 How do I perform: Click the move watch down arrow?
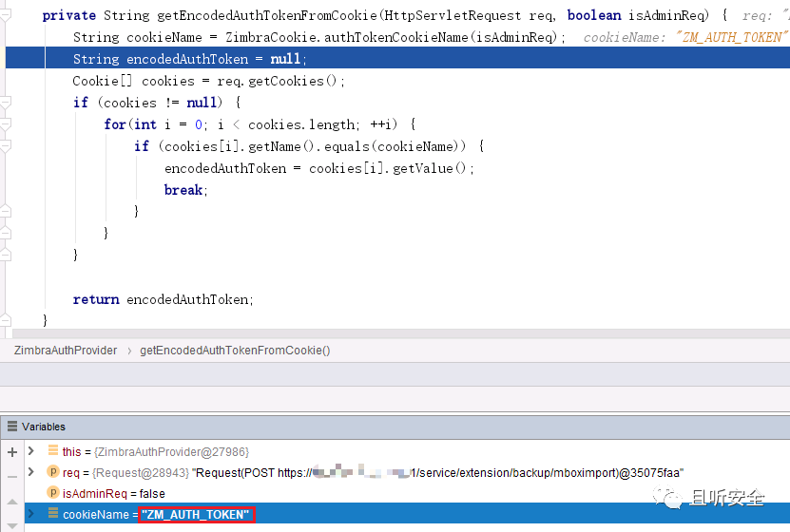[12, 526]
